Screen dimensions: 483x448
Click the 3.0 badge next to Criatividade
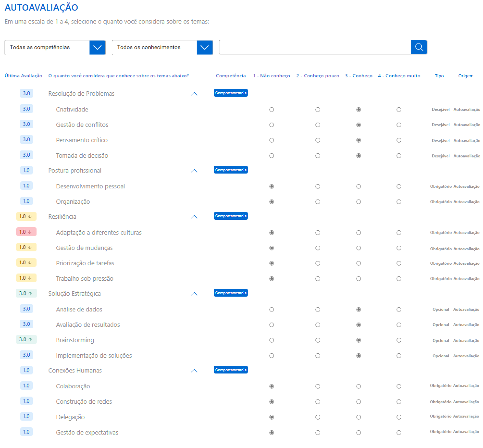[x=26, y=109]
